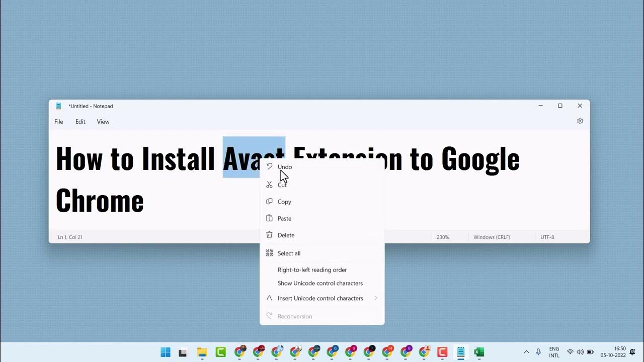Click the word Google in the text
This screenshot has width=644, height=362.
[480, 159]
